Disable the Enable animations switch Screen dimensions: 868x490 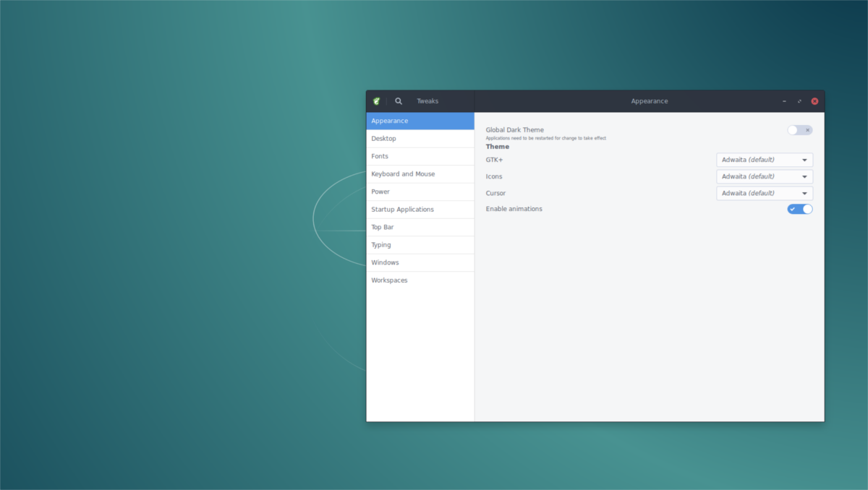tap(800, 208)
